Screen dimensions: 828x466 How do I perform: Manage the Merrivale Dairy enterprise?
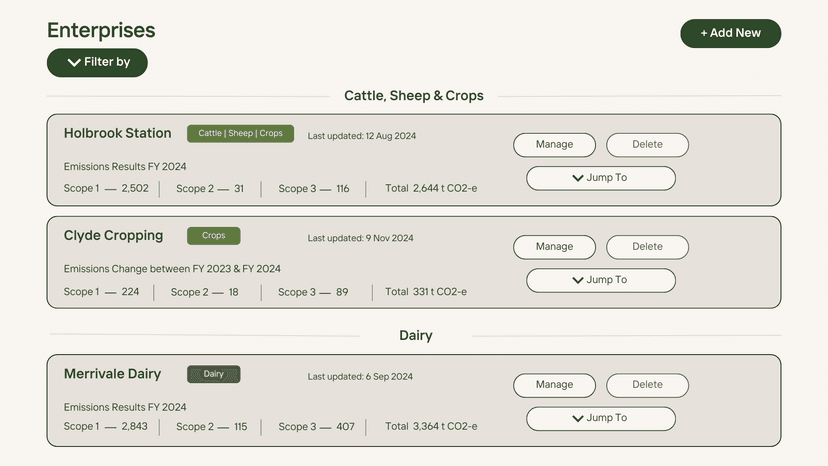pyautogui.click(x=554, y=385)
